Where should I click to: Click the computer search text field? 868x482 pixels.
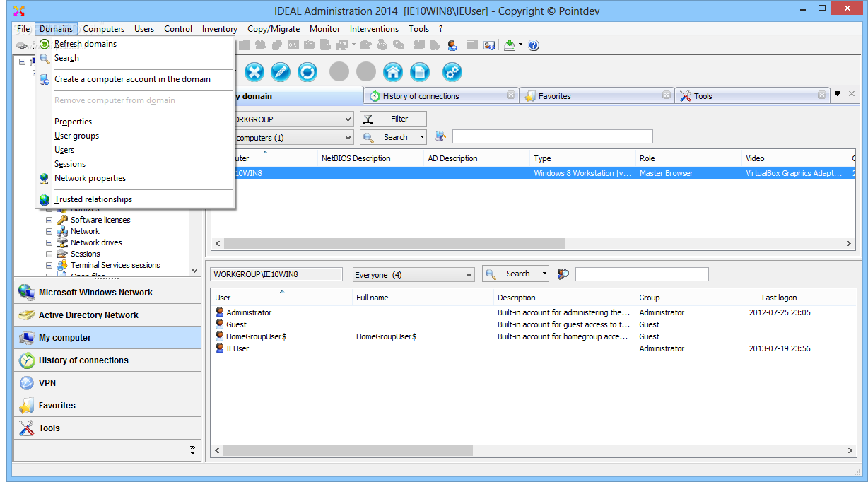553,136
